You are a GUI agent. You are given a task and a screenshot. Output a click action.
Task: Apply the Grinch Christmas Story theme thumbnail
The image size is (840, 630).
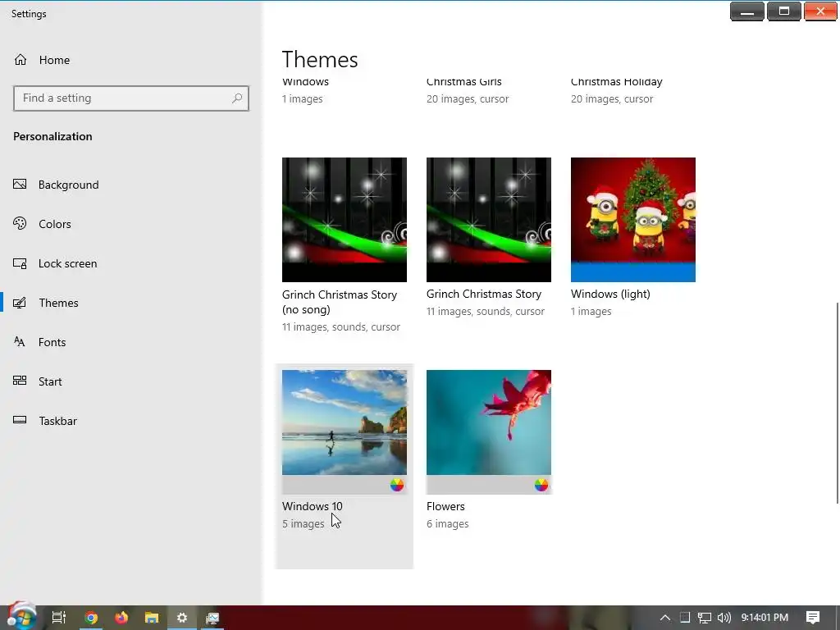pos(489,220)
